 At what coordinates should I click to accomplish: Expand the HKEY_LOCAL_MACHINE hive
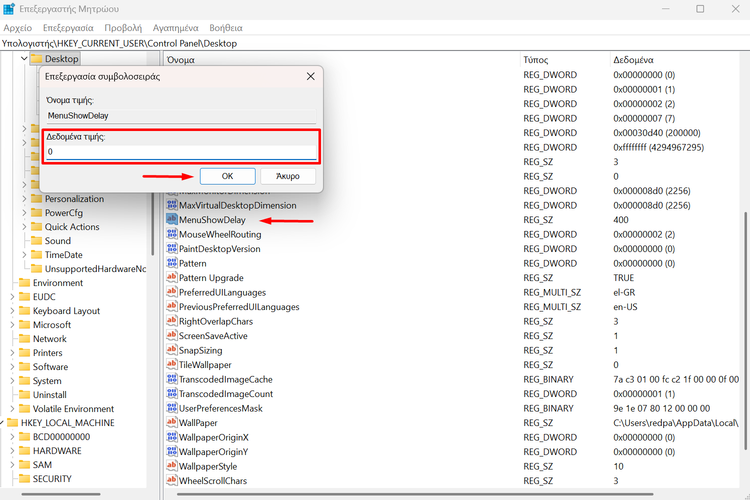[x=3, y=423]
